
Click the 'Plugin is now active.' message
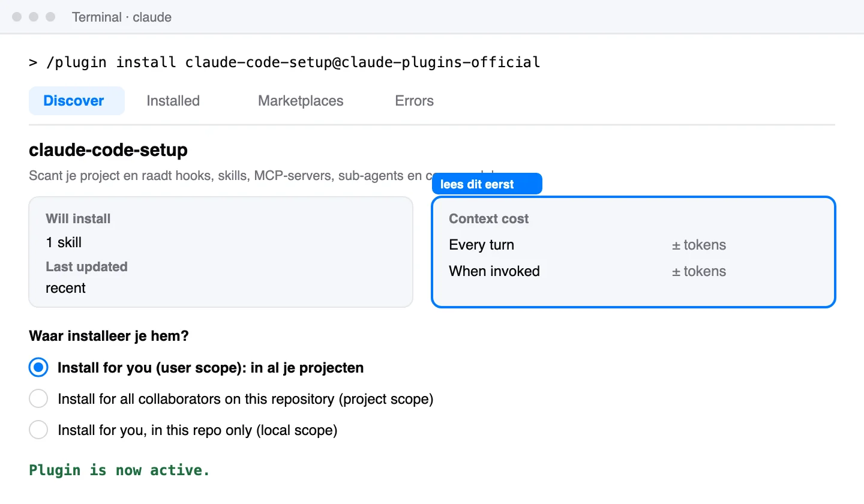tap(119, 470)
